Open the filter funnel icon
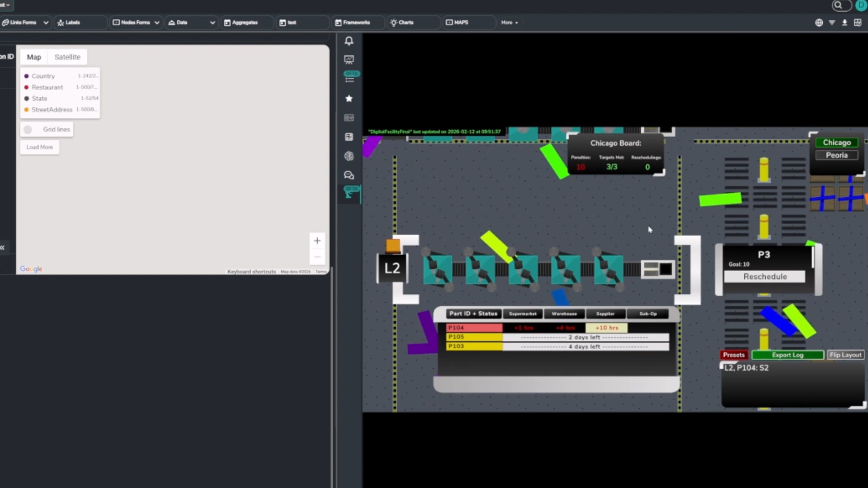 (832, 22)
